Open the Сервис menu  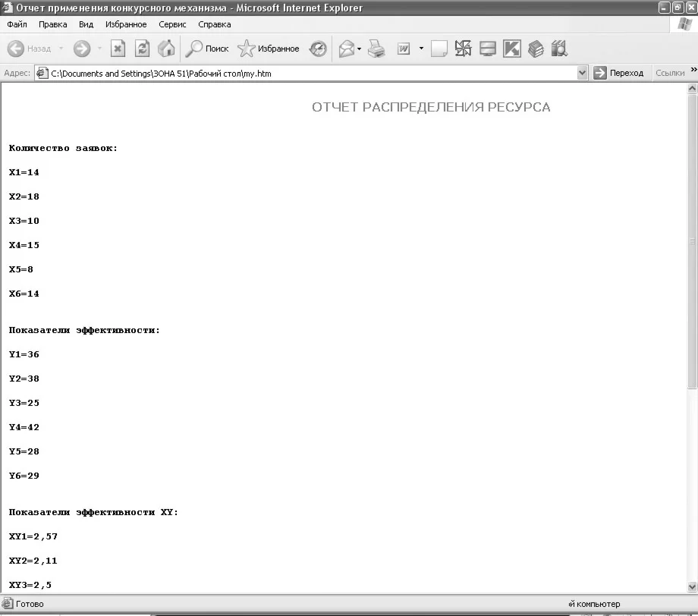coord(172,24)
